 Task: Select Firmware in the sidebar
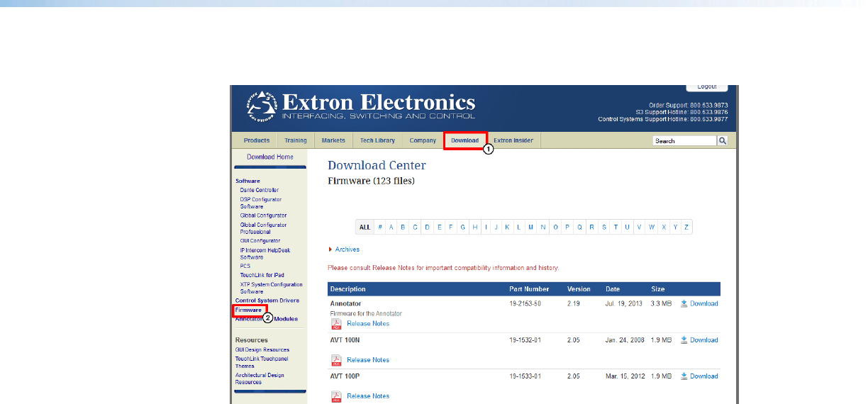pyautogui.click(x=249, y=310)
